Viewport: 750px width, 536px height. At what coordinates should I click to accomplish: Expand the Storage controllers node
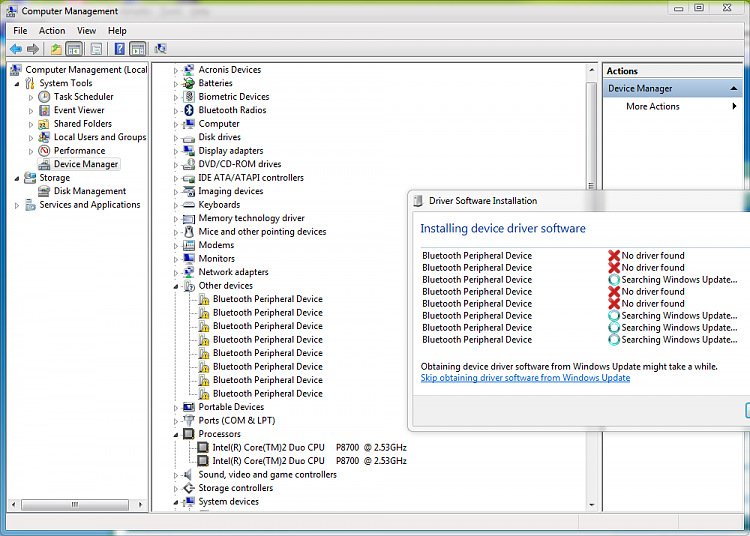click(x=176, y=489)
